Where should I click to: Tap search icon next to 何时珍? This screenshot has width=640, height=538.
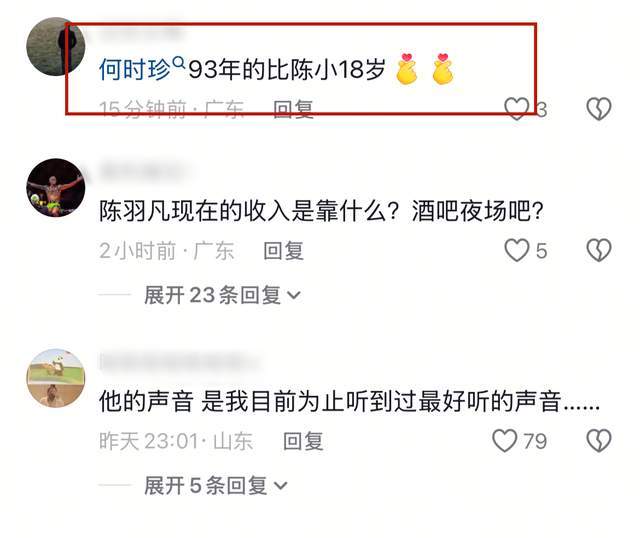179,63
